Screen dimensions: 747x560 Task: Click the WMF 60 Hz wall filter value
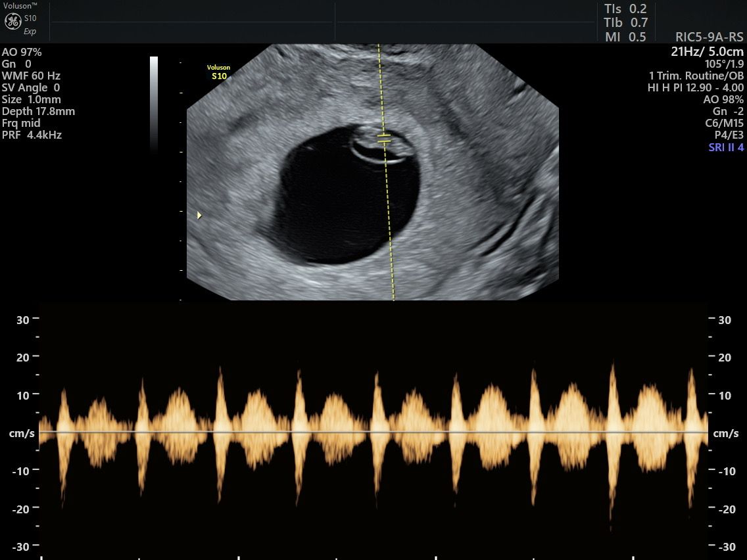[31, 76]
